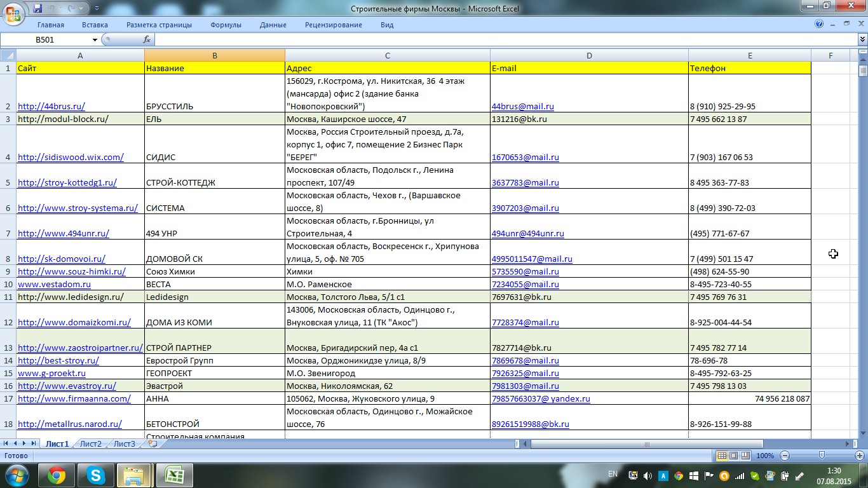Select row 10 header
868x488 pixels.
[8, 284]
